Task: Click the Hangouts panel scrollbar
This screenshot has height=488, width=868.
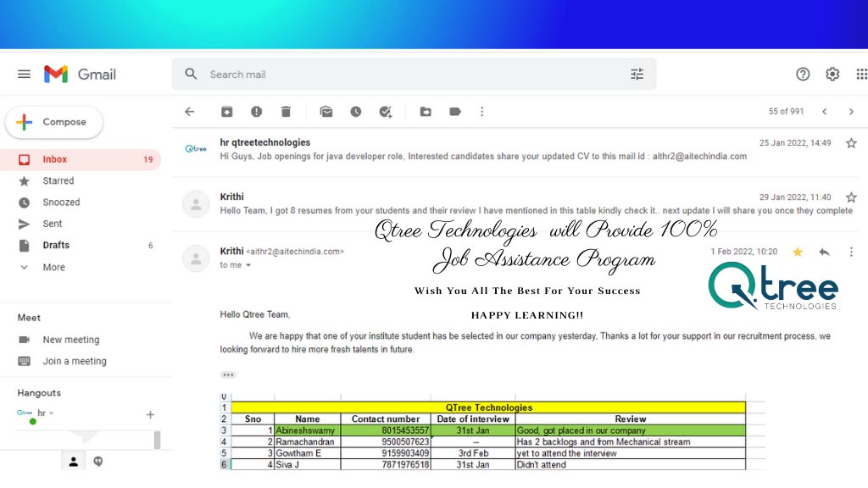Action: (157, 440)
